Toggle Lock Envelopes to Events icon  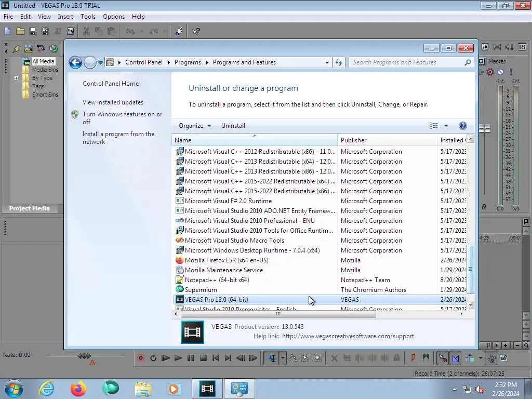(x=491, y=358)
